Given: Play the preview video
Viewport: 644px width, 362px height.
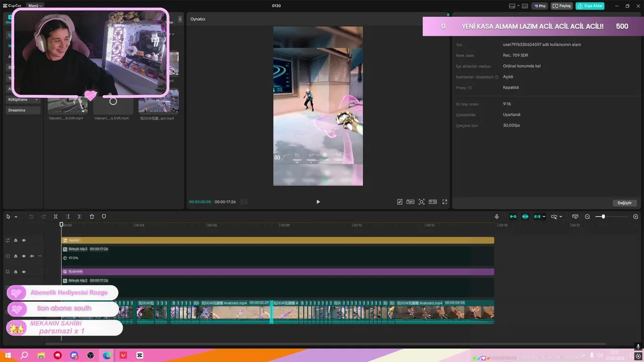Looking at the screenshot, I should [x=318, y=202].
